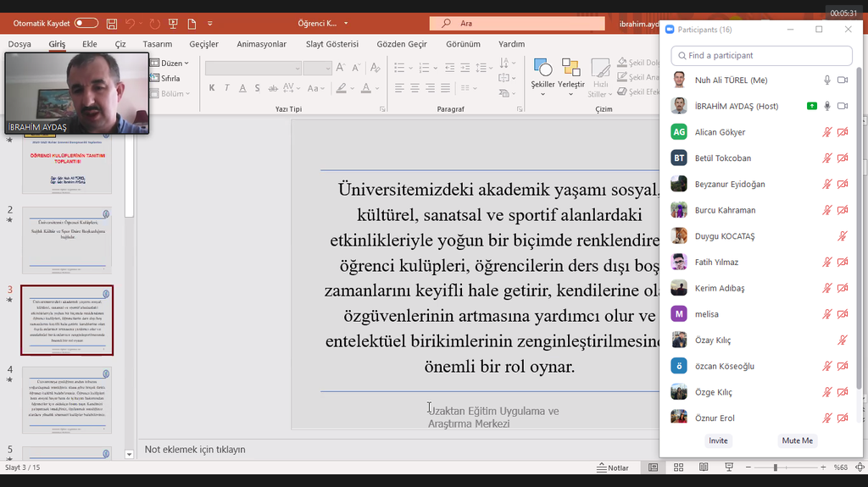Screen dimensions: 868x487
Task: Open font color dropdown arrow
Action: 377,88
